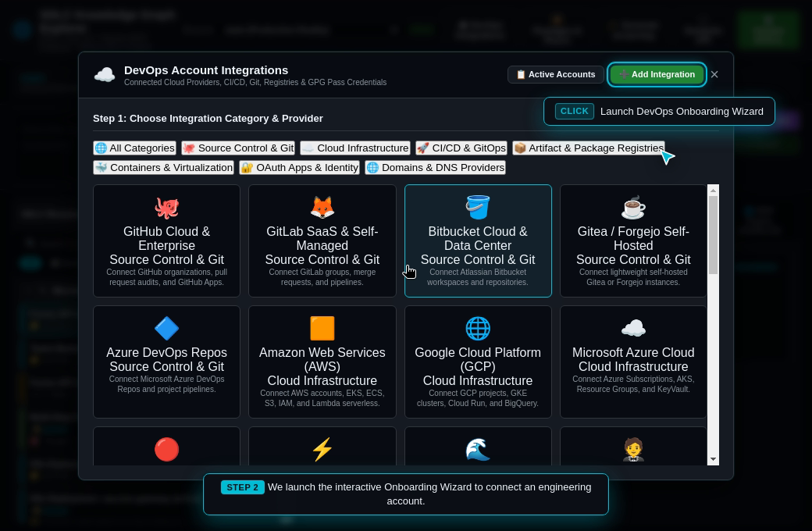The height and width of the screenshot is (531, 812).
Task: Filter by Artifact & Package Registries
Action: tap(588, 148)
